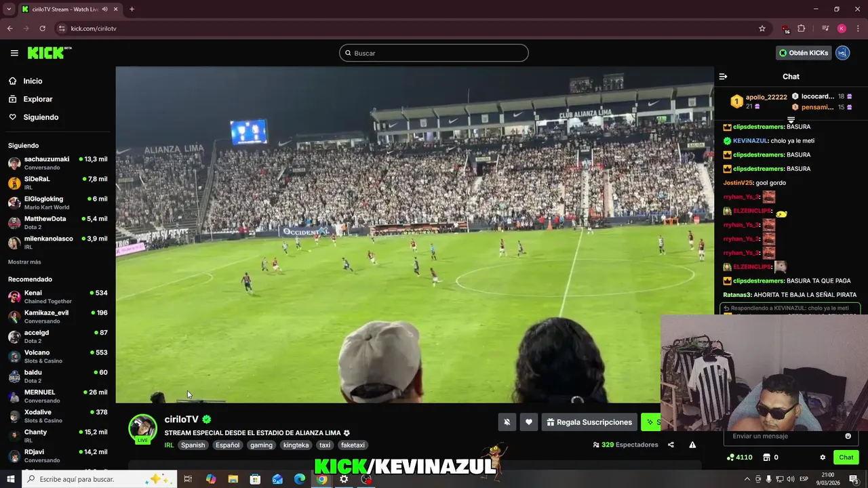Open the share stream icon

point(671,445)
